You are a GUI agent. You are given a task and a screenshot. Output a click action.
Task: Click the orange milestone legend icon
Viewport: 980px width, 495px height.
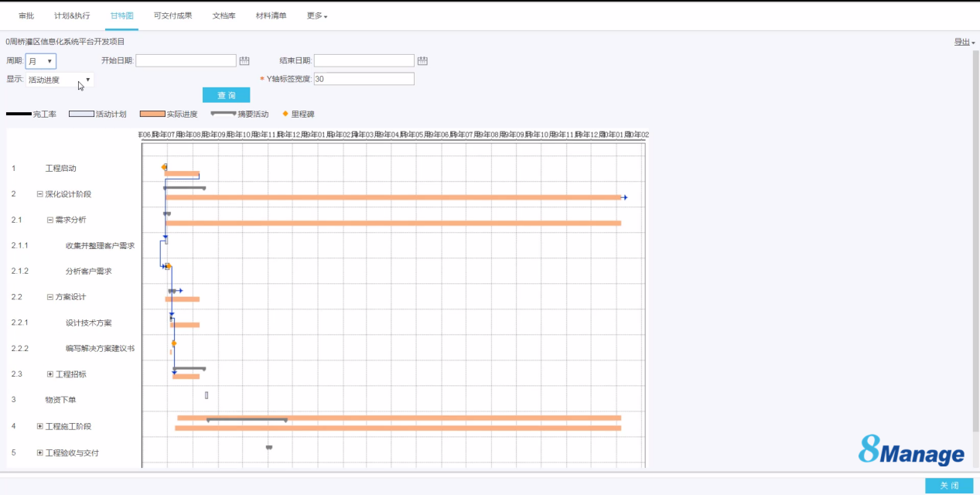pos(285,114)
